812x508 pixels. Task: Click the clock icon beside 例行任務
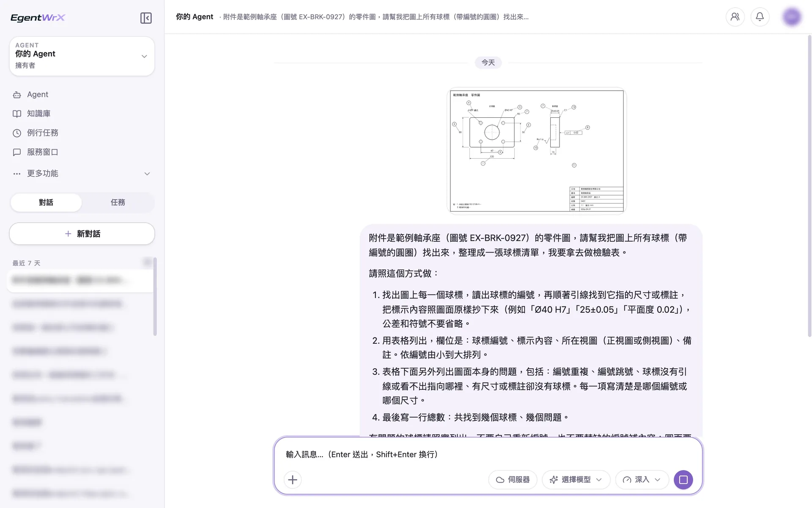pos(17,133)
